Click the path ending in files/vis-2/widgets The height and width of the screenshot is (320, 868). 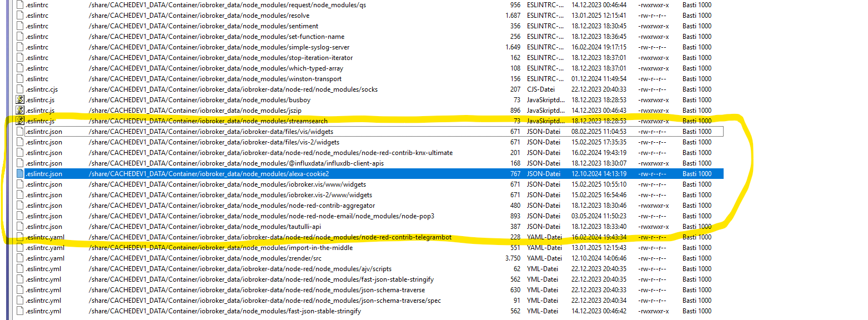point(214,142)
